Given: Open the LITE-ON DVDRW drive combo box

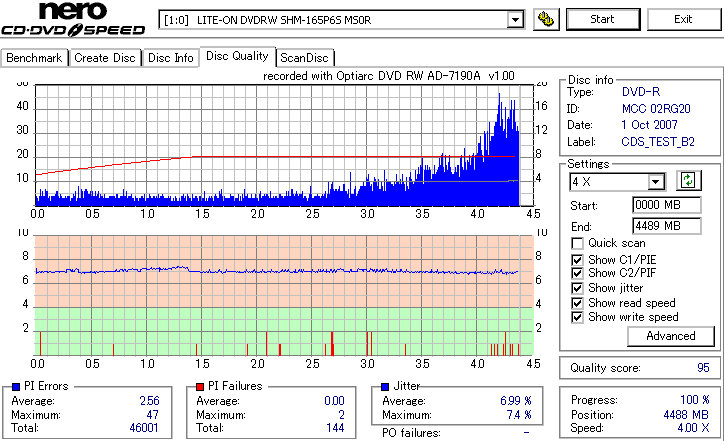Looking at the screenshot, I should coord(341,20).
